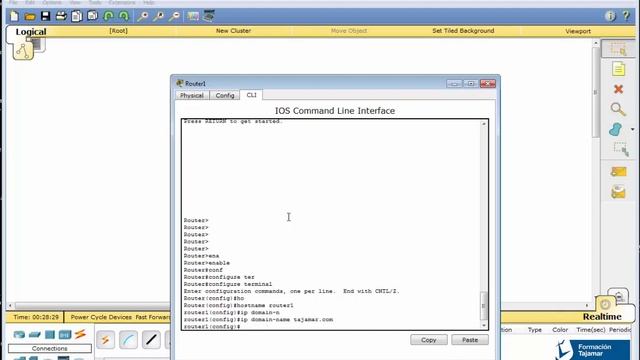
Task: Choose the Inspect magnifier tool
Action: [618, 109]
